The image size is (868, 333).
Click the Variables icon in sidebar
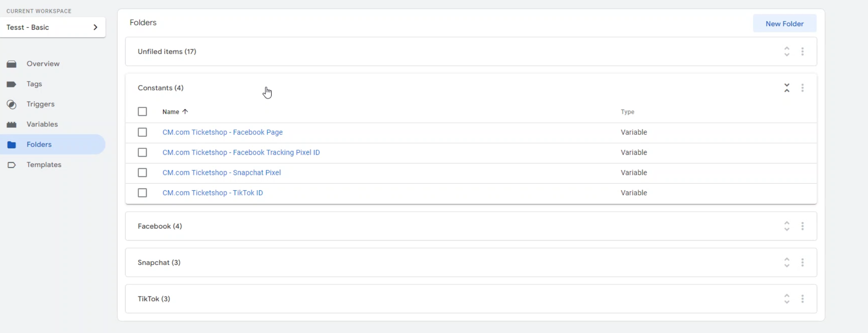(12, 124)
